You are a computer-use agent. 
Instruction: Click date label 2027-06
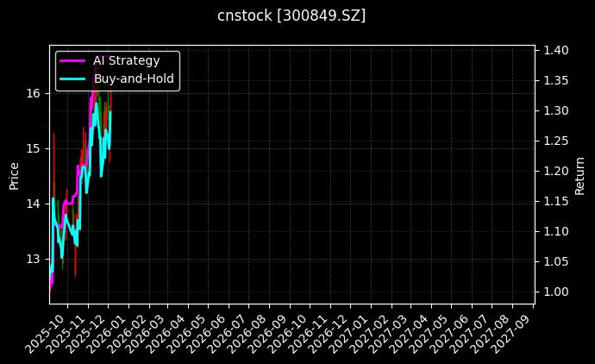tap(450, 333)
